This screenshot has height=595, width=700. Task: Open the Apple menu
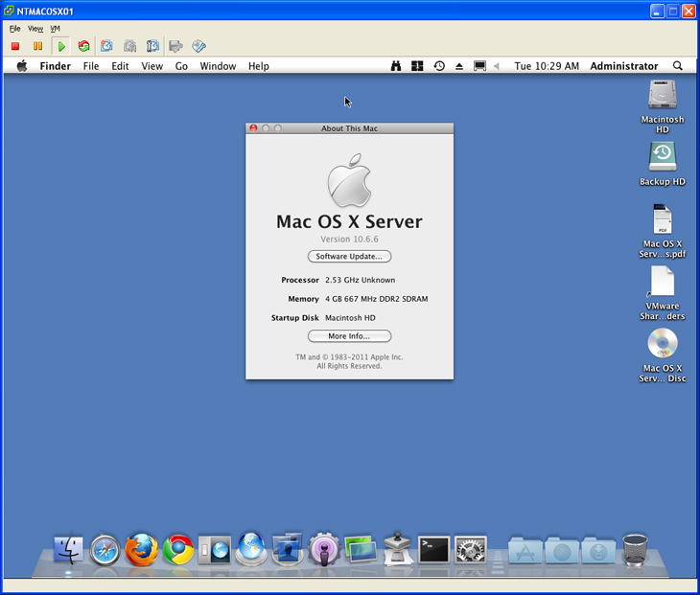tap(22, 66)
